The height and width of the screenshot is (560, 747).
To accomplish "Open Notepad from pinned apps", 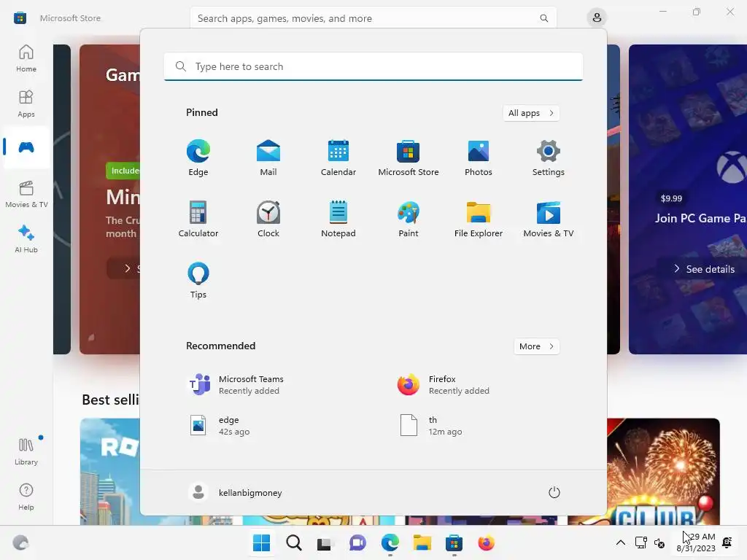I will click(338, 219).
